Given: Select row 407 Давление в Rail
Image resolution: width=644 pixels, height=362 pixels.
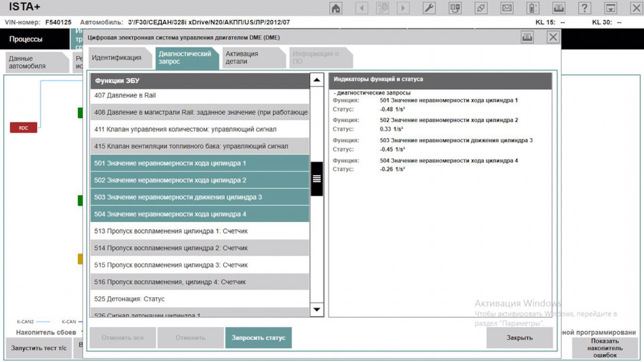Looking at the screenshot, I should [200, 95].
